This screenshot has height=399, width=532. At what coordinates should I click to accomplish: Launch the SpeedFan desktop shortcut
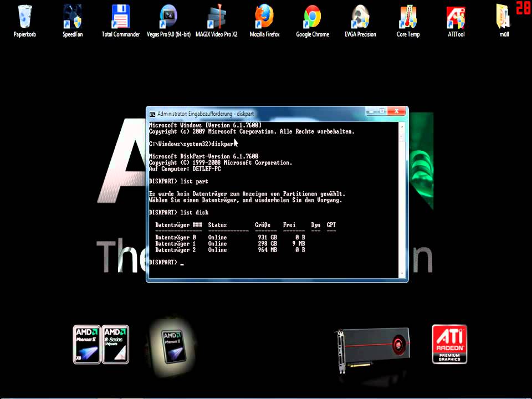click(x=73, y=18)
